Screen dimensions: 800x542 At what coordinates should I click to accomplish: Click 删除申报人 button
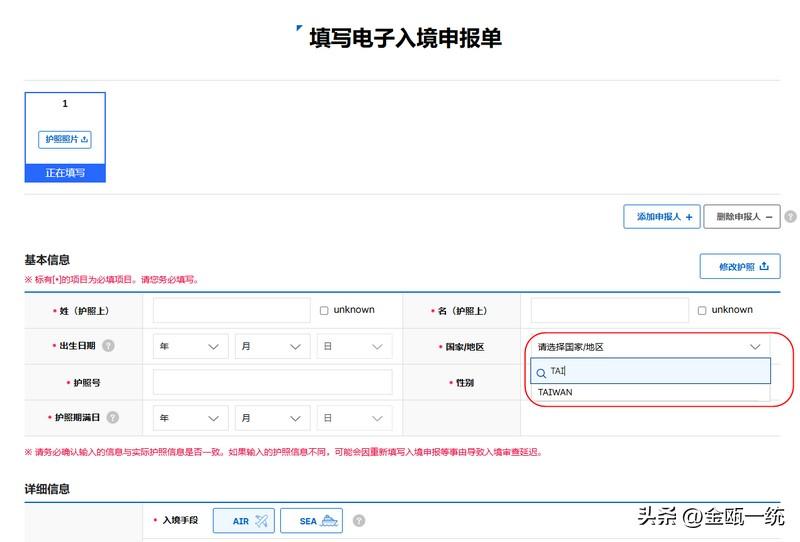(x=742, y=217)
